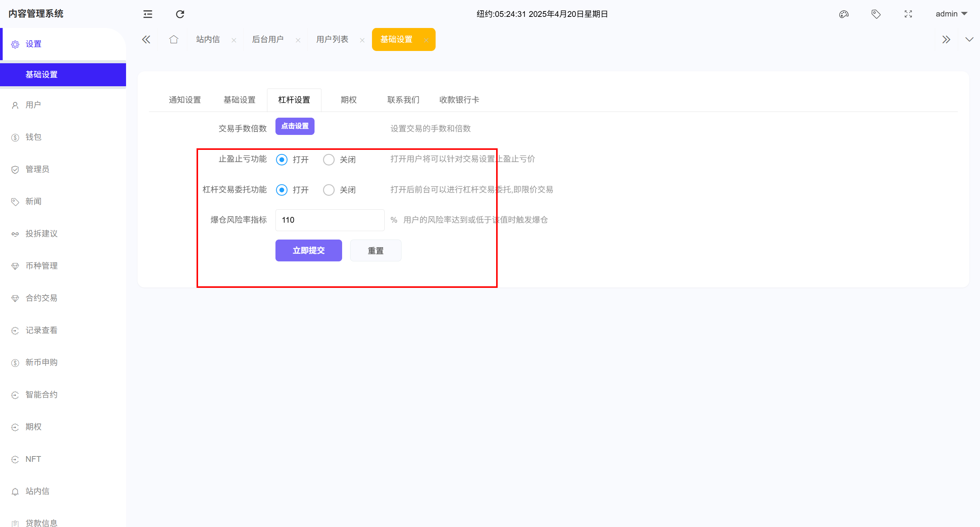This screenshot has height=527, width=980.
Task: Click the 点击设置 button
Action: (295, 126)
